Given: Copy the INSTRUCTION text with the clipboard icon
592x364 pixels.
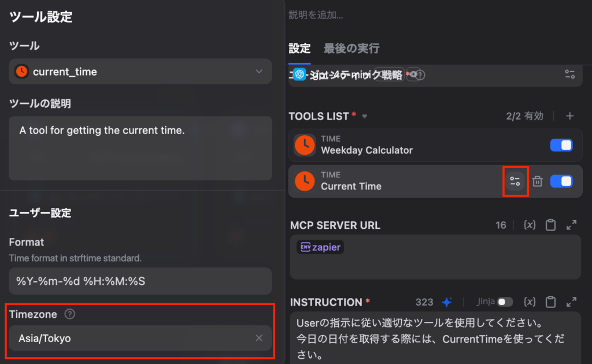Looking at the screenshot, I should (550, 302).
